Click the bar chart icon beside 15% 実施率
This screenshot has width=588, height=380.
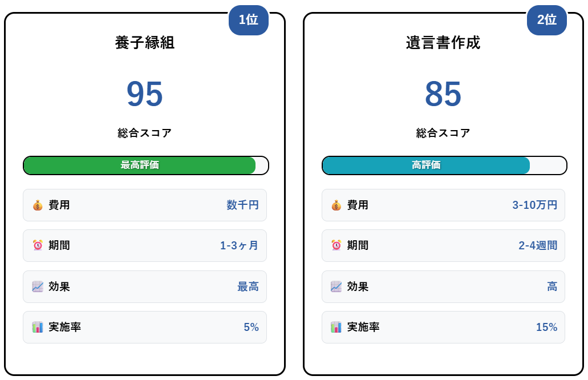coord(336,327)
